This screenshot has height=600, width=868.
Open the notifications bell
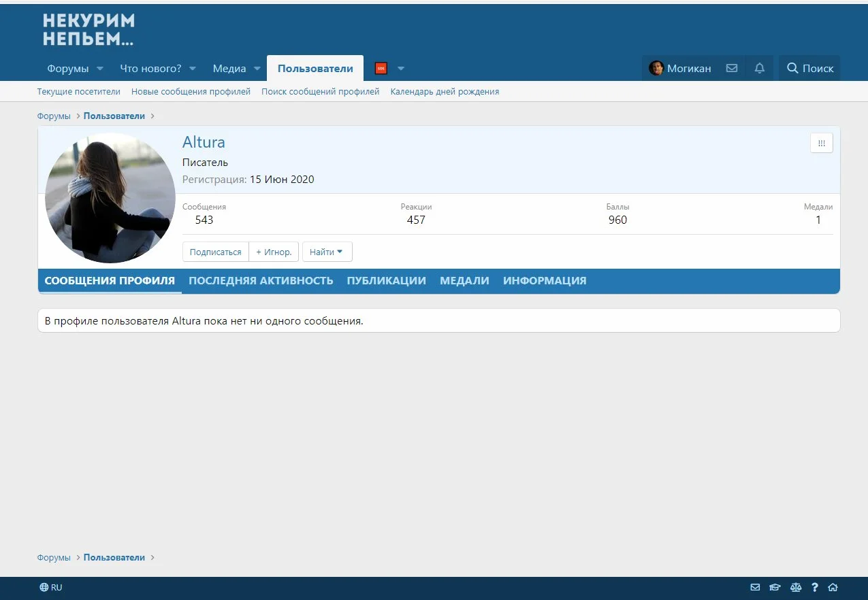click(760, 68)
